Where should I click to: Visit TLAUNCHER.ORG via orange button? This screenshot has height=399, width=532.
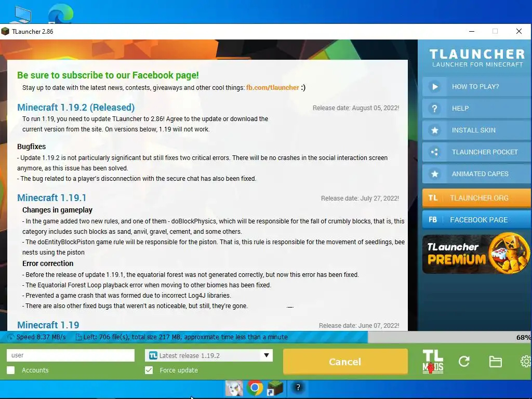click(476, 198)
